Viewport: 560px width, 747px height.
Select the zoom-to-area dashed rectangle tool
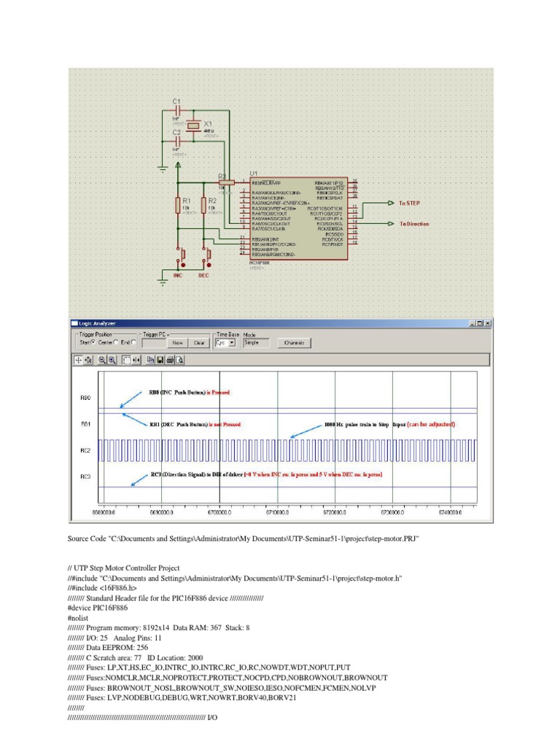coord(127,360)
